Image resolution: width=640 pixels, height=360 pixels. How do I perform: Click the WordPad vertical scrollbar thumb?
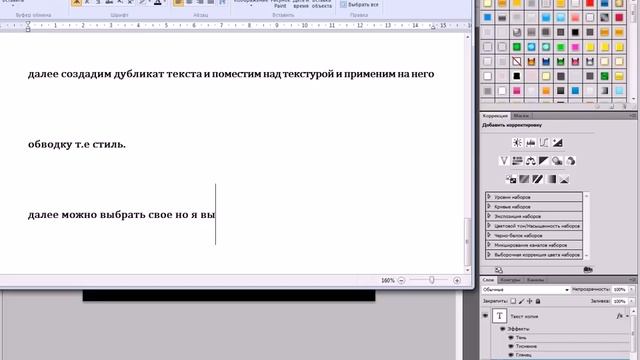(x=468, y=242)
